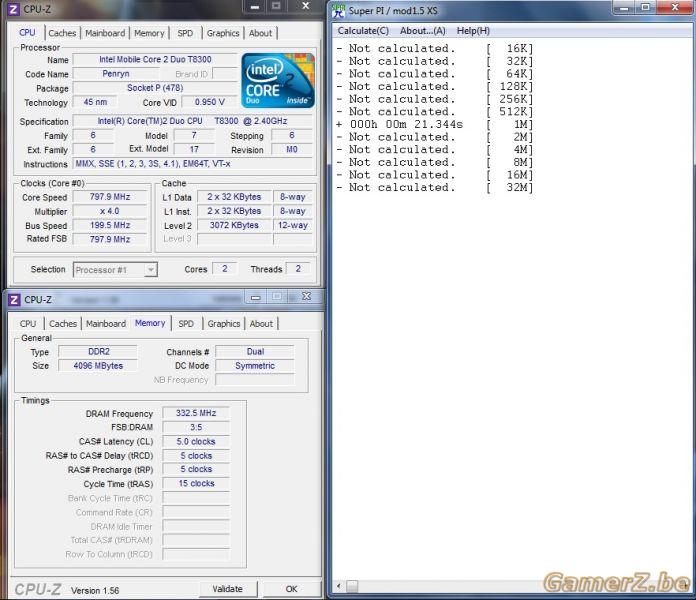Open About tab in lower CPU-Z window
The image size is (696, 600).
point(261,324)
